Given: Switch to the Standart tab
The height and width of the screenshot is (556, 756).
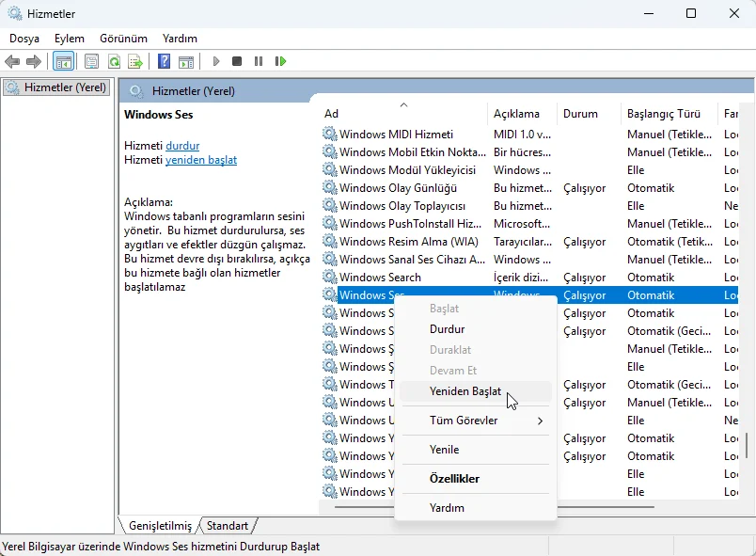Looking at the screenshot, I should coord(228,526).
